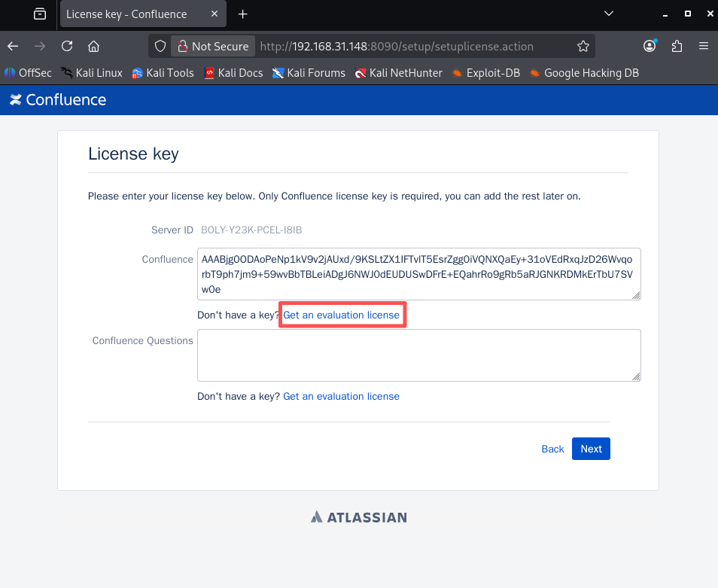Bookmark this page using the star icon

tap(583, 46)
